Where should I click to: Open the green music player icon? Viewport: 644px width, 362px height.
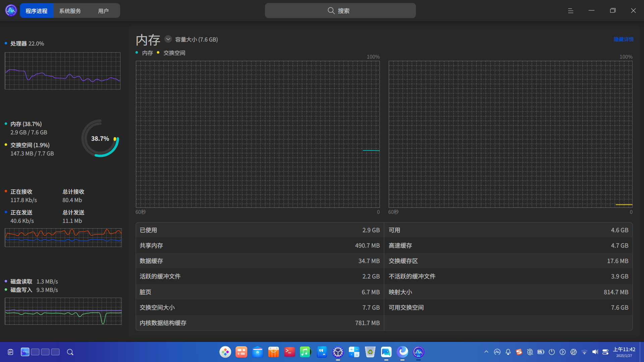tap(306, 352)
